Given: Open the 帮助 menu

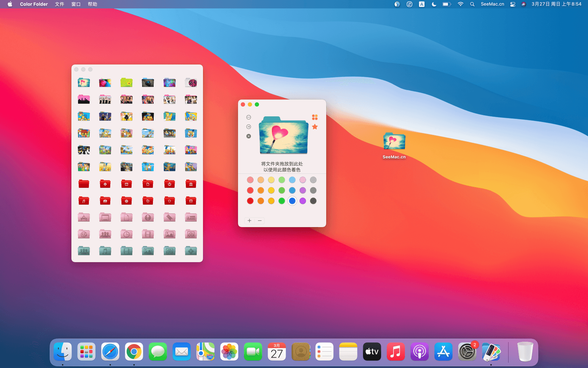Looking at the screenshot, I should 92,4.
